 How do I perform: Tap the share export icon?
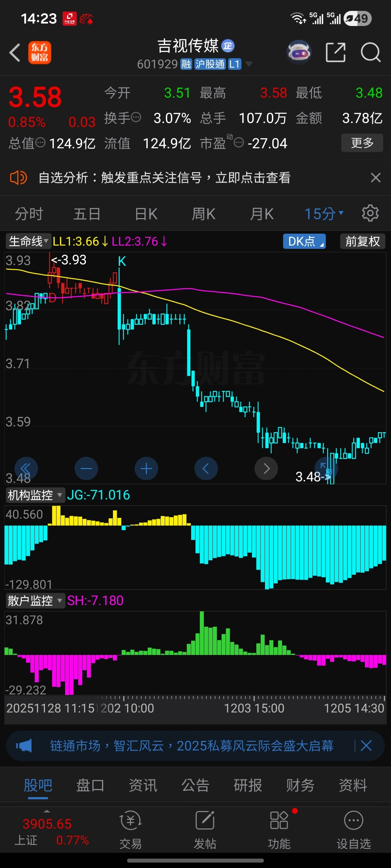pyautogui.click(x=336, y=52)
